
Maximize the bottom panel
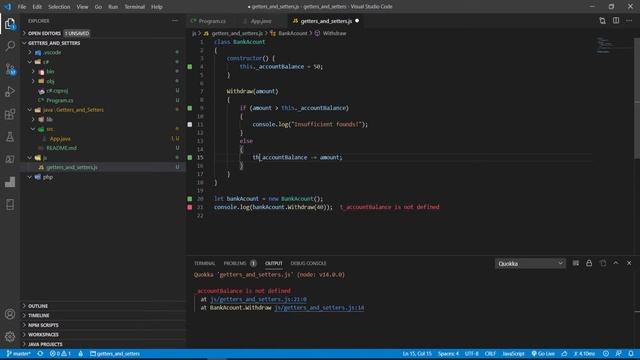tap(616, 263)
